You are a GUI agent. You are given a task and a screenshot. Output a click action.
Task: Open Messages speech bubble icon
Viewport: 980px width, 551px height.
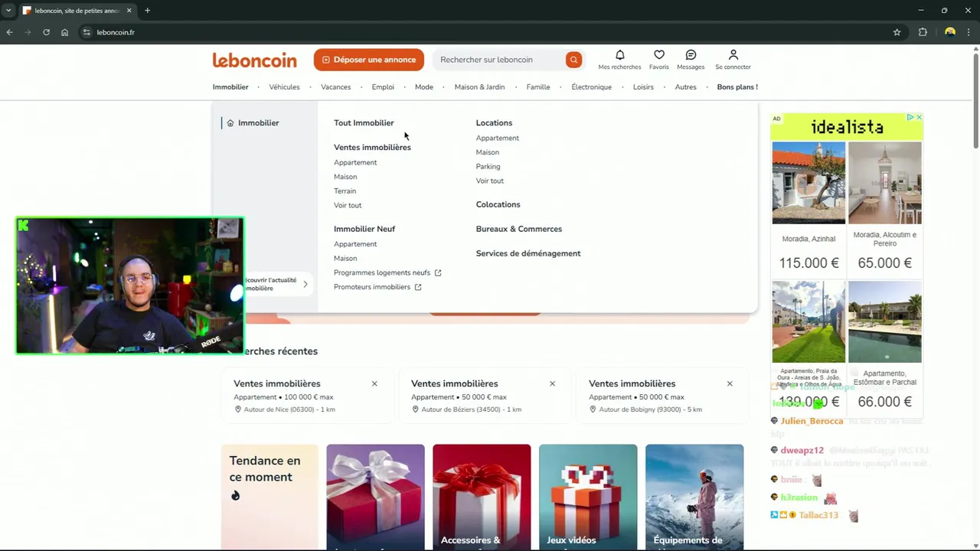pos(691,55)
